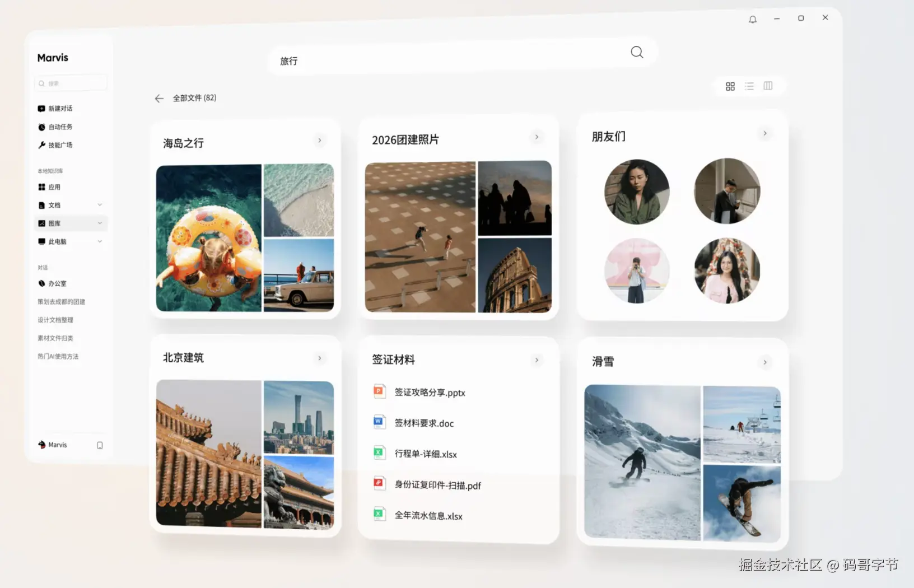Switch to grid view layout

pyautogui.click(x=730, y=86)
